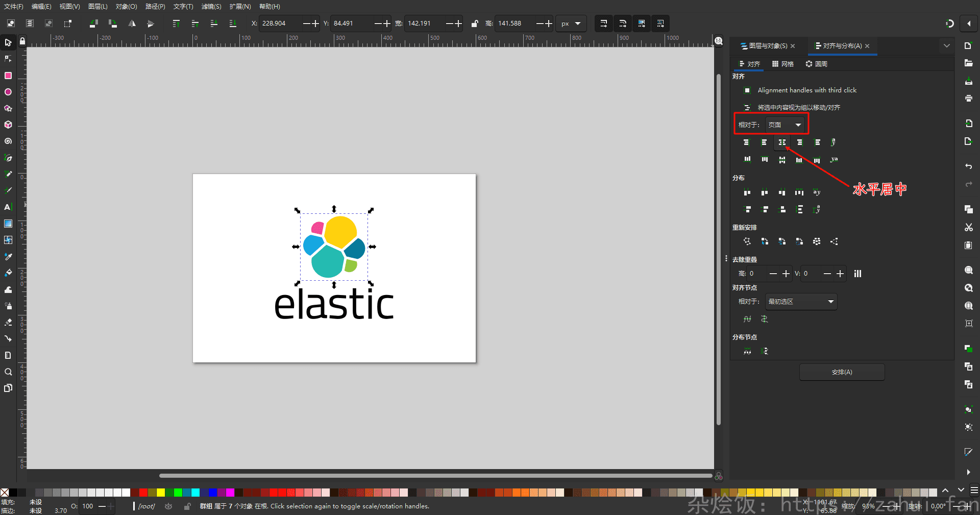Close the 图层与对象(S) panel tab
Viewport: 980px width, 515px height.
pos(793,46)
